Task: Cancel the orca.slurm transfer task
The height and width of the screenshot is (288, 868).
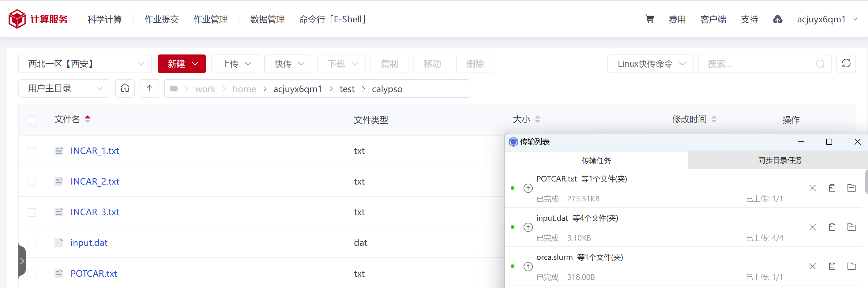Action: (812, 267)
